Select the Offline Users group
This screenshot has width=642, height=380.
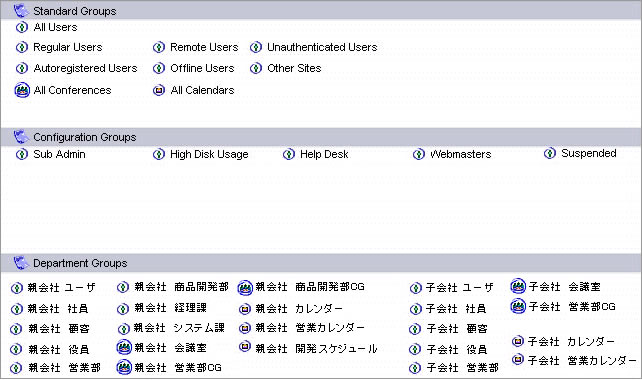pos(202,68)
